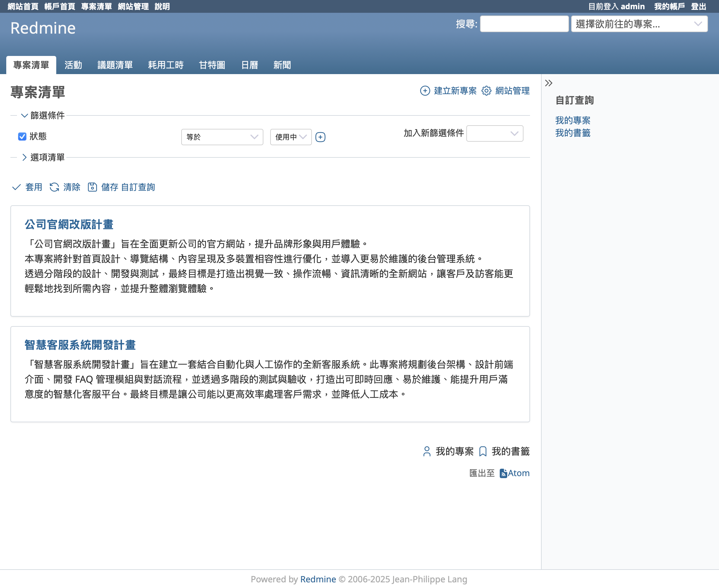The height and width of the screenshot is (588, 719).
Task: Open 帳戶首頁 in the top menu
Action: click(60, 7)
